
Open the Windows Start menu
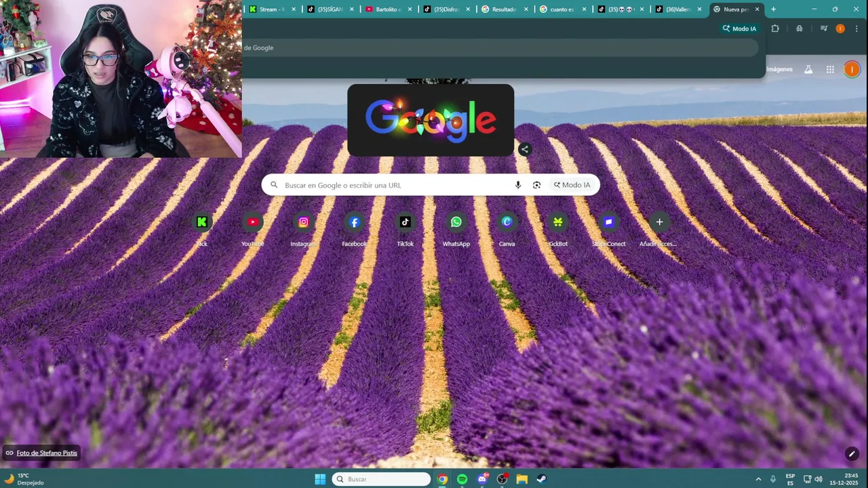tap(320, 479)
